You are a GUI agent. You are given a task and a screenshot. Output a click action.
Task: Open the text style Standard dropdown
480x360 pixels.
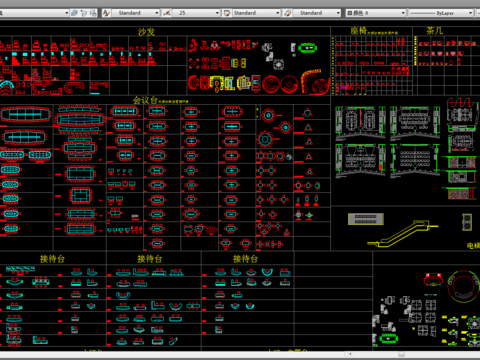136,13
